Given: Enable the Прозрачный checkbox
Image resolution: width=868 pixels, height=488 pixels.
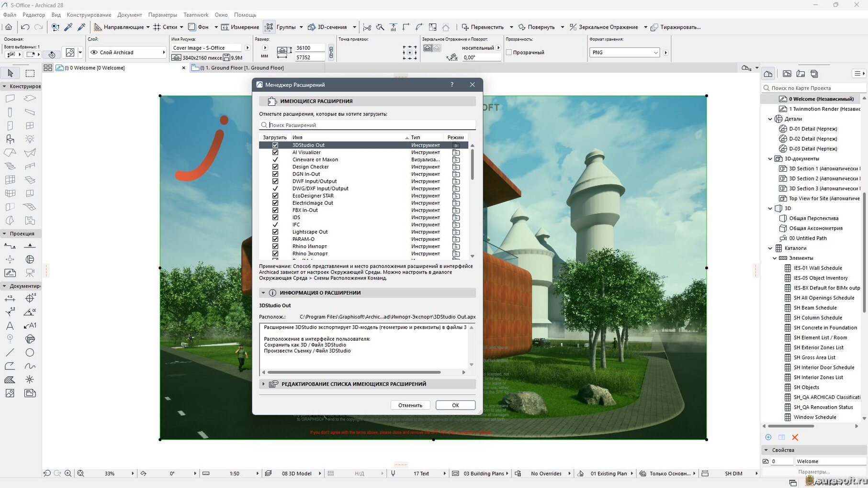Looking at the screenshot, I should (x=509, y=52).
